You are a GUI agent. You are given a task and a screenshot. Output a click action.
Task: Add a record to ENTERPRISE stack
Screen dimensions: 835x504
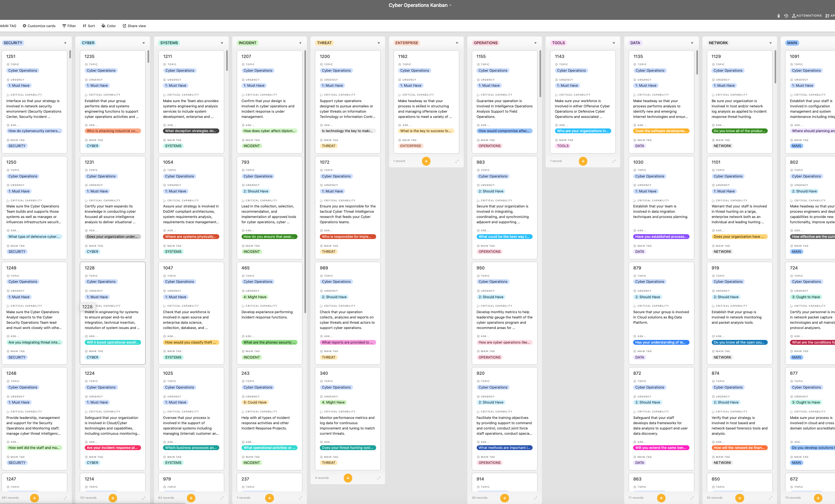click(426, 161)
